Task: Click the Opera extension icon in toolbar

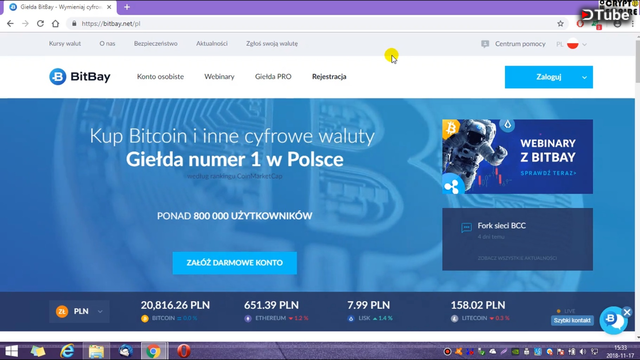Action: (x=580, y=24)
